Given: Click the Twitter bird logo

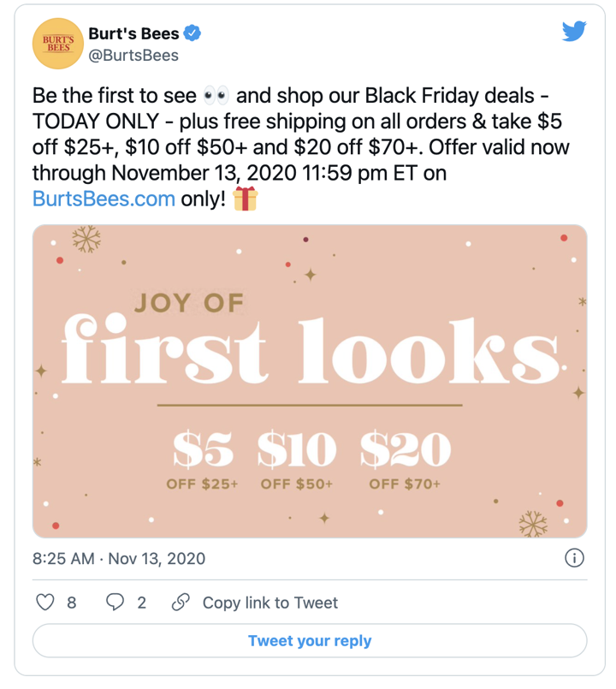Looking at the screenshot, I should click(x=574, y=31).
